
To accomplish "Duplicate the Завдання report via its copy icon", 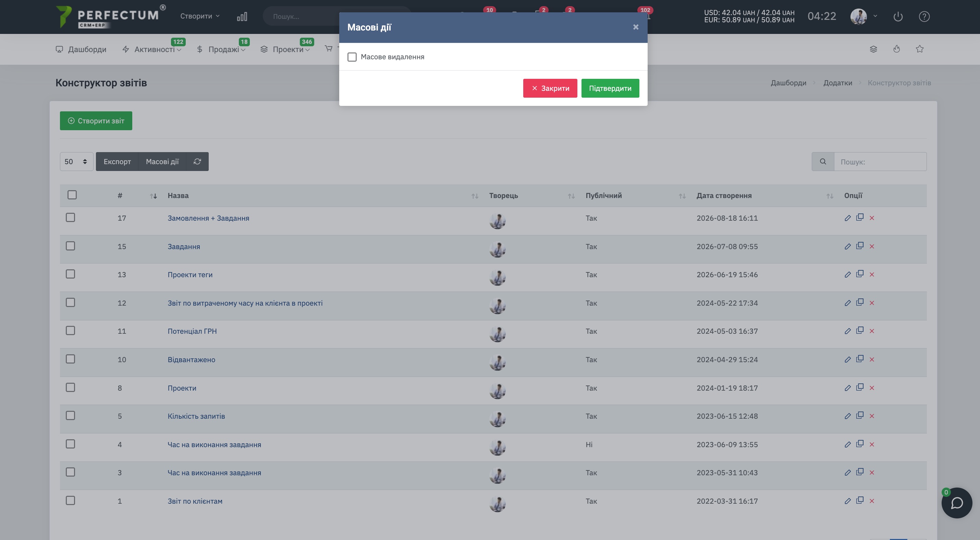I will 859,246.
